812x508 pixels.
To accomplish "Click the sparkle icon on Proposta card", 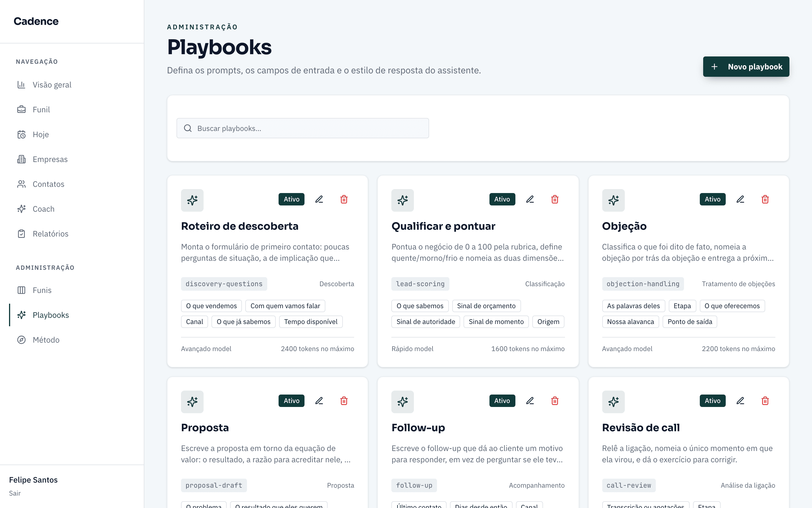I will click(192, 402).
